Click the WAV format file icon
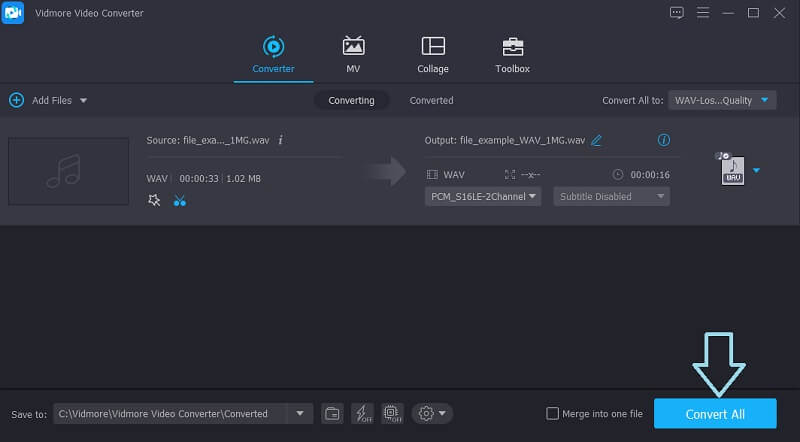The image size is (800, 442). (x=732, y=170)
